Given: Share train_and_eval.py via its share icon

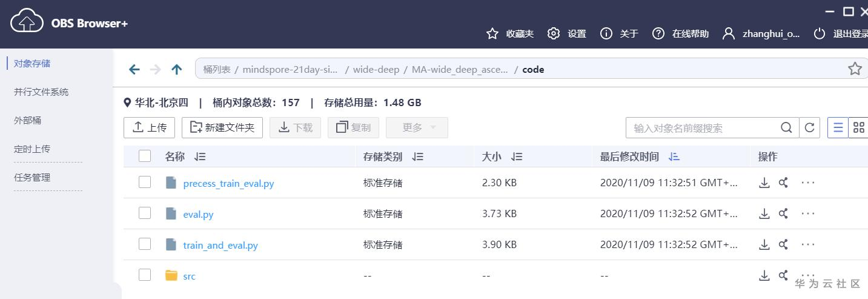Looking at the screenshot, I should 783,245.
